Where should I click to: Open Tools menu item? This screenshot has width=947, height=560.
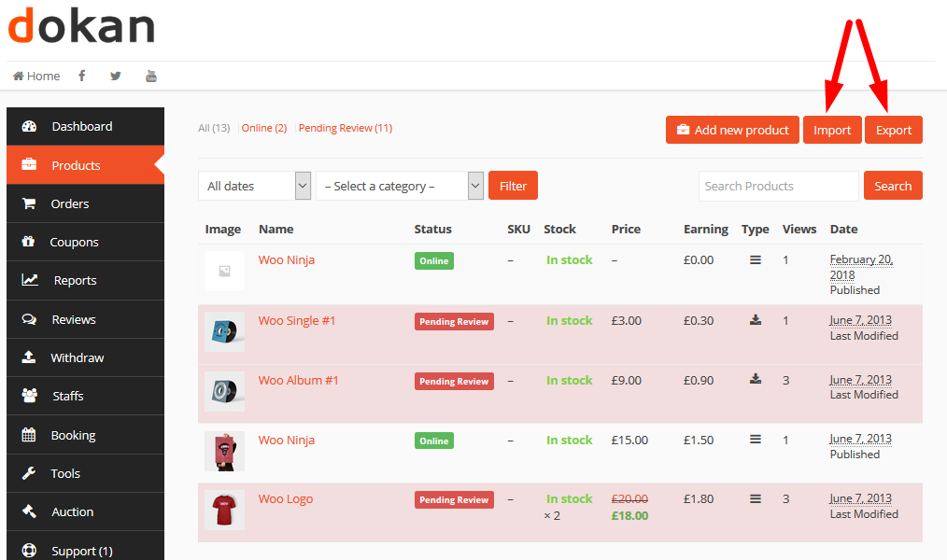pos(85,473)
